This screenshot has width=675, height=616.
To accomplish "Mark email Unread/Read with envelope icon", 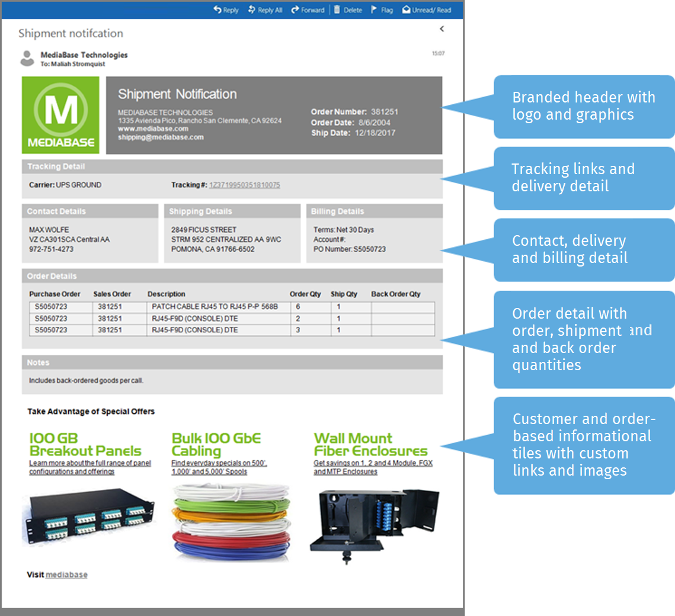I will tap(406, 9).
